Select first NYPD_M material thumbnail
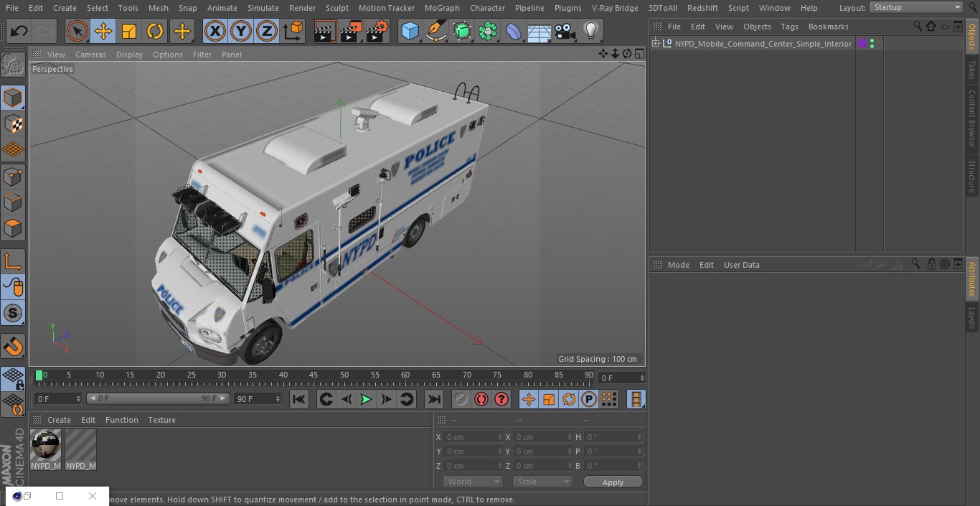The height and width of the screenshot is (506, 980). pyautogui.click(x=46, y=450)
